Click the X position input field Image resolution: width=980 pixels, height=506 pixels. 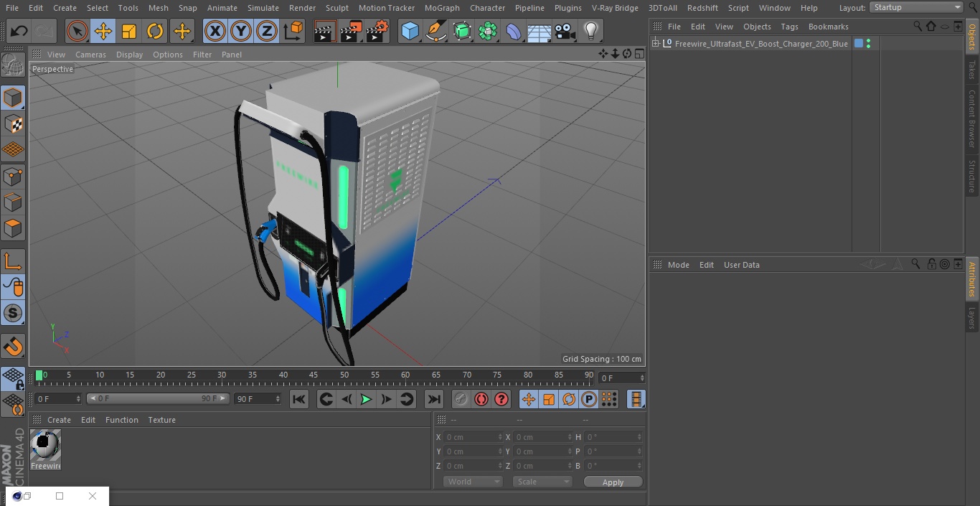(473, 437)
